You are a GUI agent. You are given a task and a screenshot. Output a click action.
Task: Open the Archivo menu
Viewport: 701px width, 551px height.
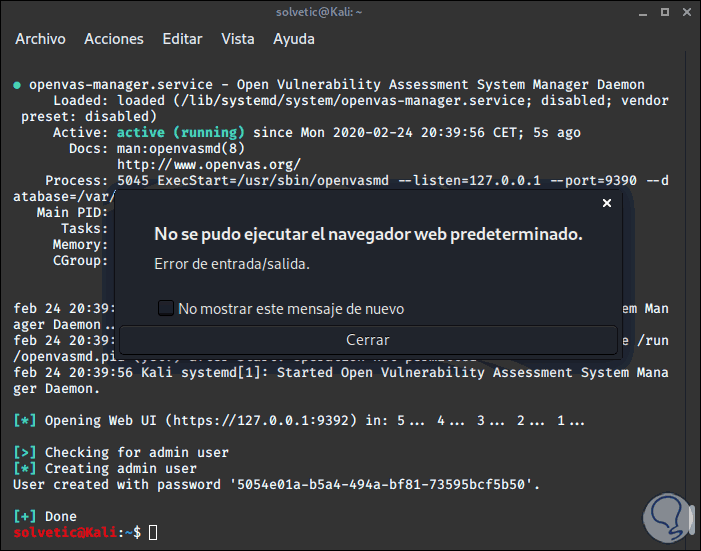pyautogui.click(x=40, y=39)
